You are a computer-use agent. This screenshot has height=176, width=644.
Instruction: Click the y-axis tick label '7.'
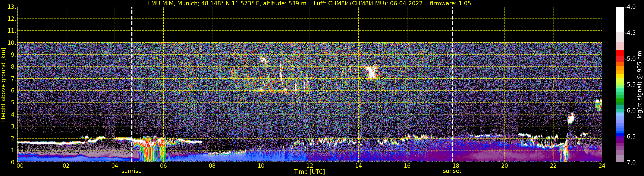tap(13, 79)
